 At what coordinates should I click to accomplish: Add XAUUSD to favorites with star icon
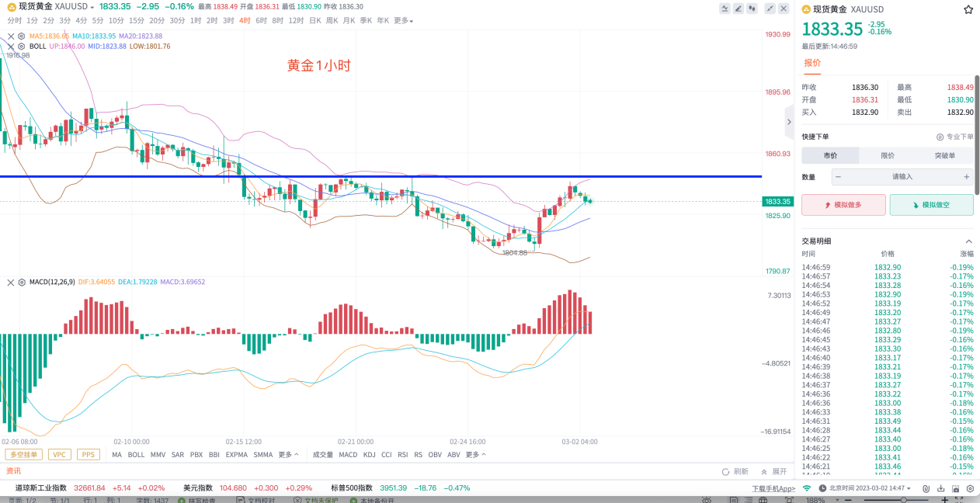coord(968,9)
